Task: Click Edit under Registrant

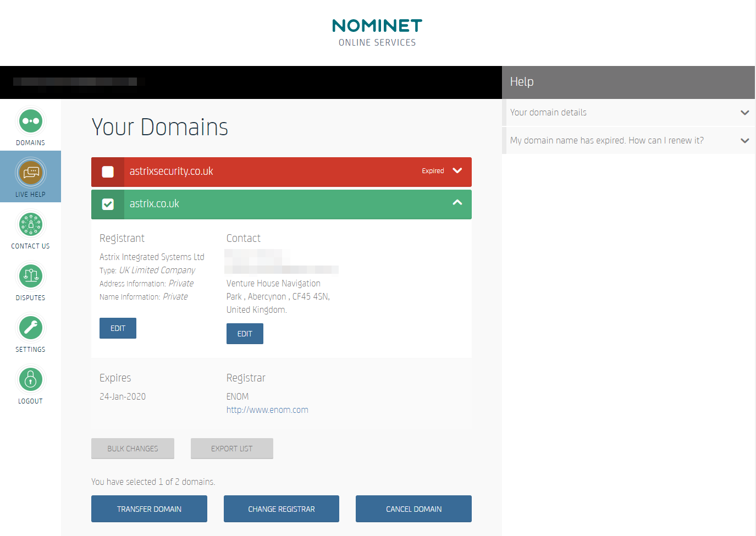Action: click(x=118, y=328)
